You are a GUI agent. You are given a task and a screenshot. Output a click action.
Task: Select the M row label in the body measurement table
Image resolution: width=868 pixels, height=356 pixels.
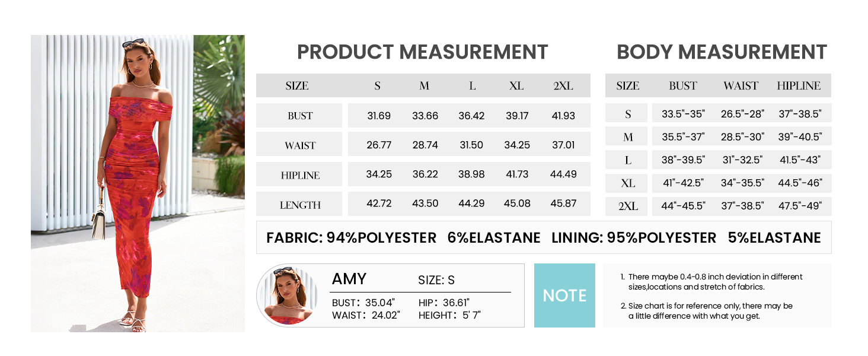pos(628,137)
